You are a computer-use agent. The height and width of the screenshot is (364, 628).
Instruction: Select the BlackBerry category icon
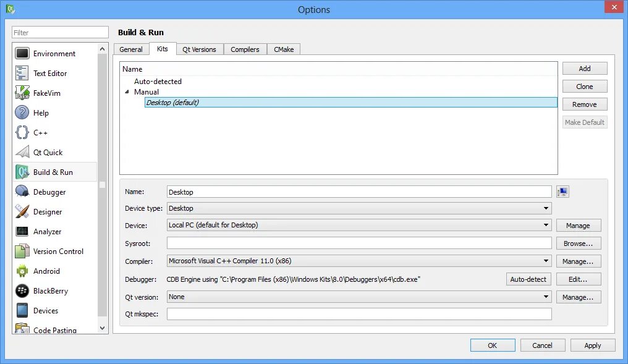coord(22,290)
